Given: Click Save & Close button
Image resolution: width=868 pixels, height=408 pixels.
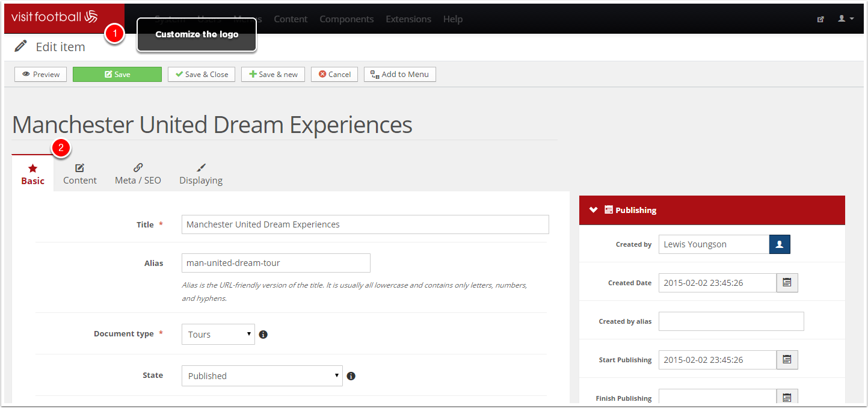Looking at the screenshot, I should [x=202, y=75].
